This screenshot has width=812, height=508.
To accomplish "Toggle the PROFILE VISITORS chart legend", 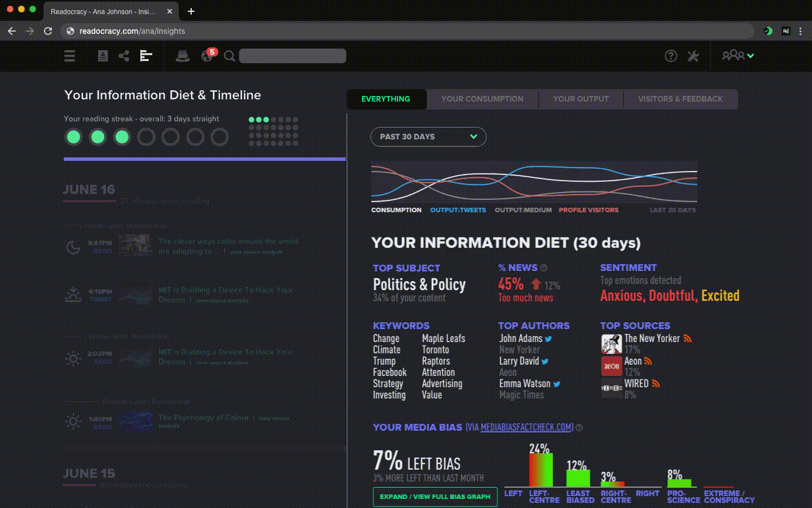I will click(x=589, y=210).
